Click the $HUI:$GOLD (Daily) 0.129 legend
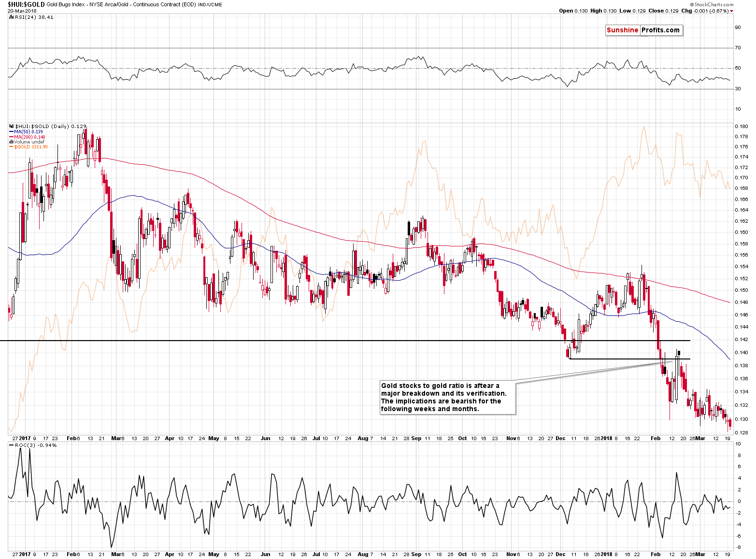Image resolution: width=756 pixels, height=559 pixels. (x=51, y=126)
